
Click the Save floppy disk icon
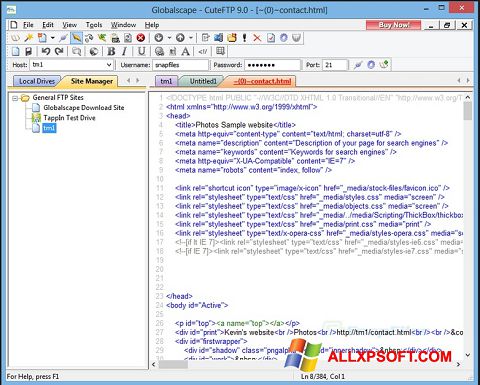(x=29, y=51)
